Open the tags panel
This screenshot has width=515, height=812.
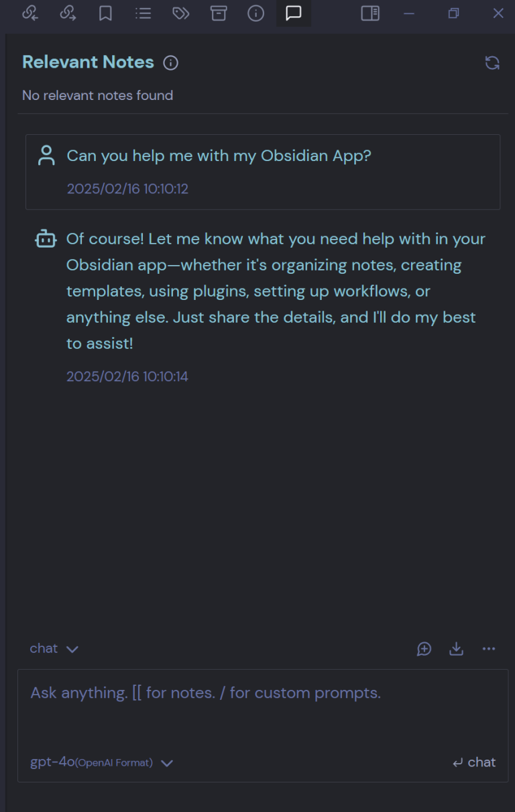(x=180, y=13)
